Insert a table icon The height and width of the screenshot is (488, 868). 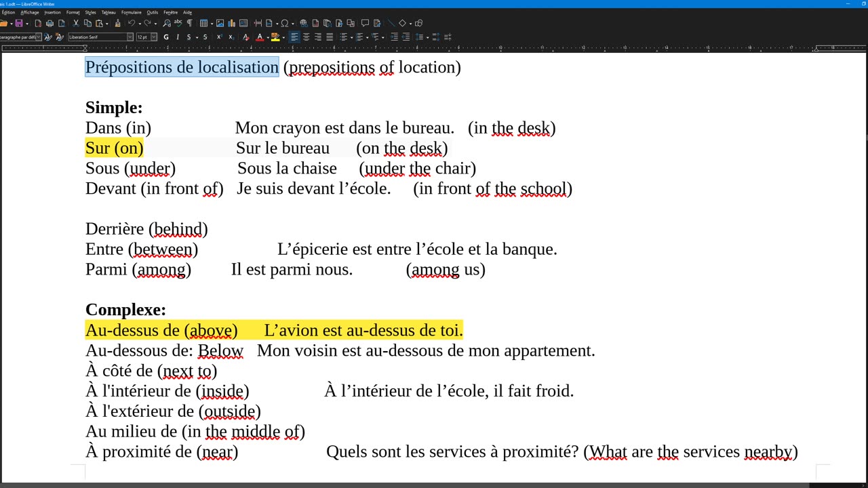click(203, 23)
